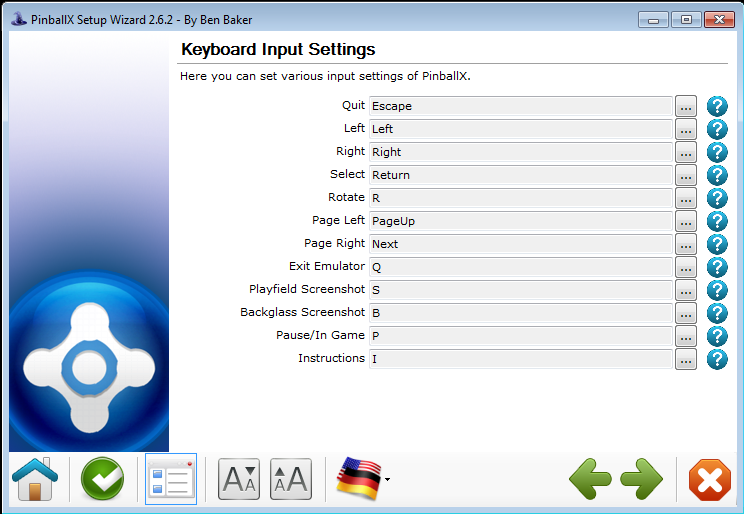Maximize the PinballX Setup Wizard window
The height and width of the screenshot is (514, 744).
click(x=686, y=20)
